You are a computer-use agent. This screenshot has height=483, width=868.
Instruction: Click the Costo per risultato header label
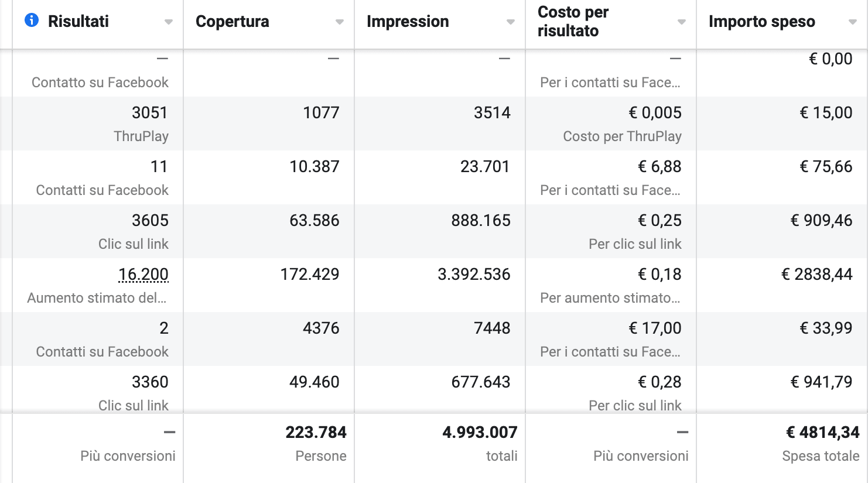(x=573, y=22)
